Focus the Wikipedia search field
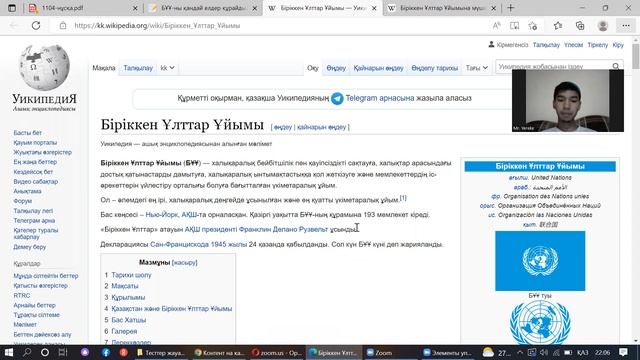The image size is (640, 360). tap(553, 66)
